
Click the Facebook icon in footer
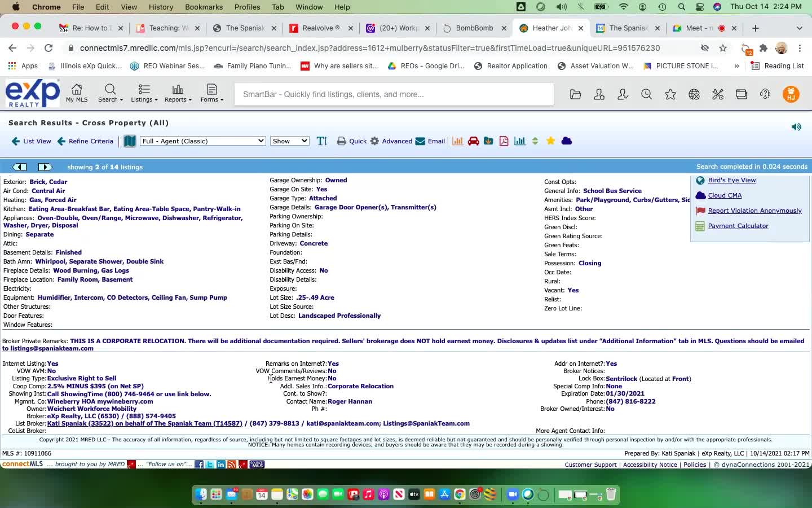[x=199, y=465]
